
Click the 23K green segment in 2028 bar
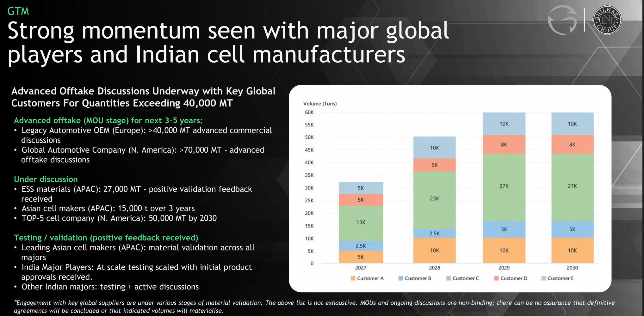(435, 200)
